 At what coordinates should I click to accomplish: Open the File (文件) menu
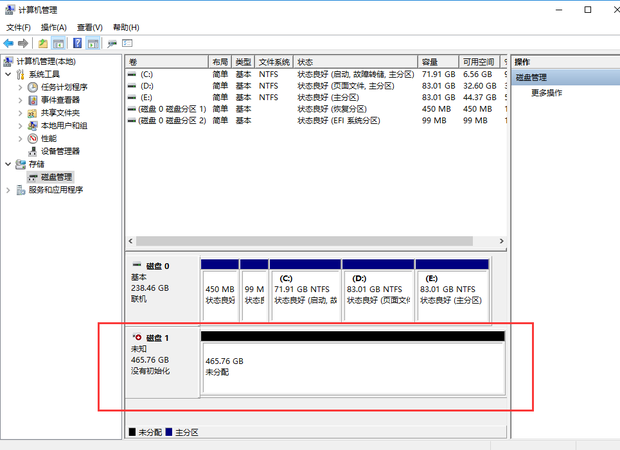[x=18, y=27]
